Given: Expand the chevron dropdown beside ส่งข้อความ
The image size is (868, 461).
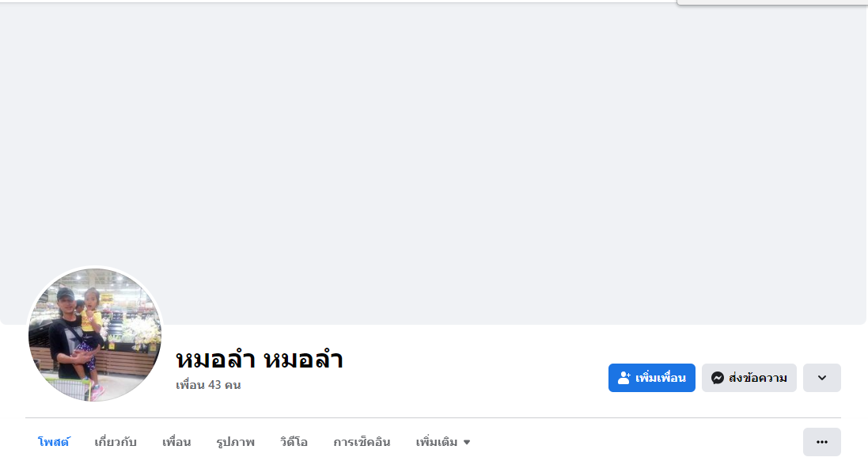Looking at the screenshot, I should point(821,378).
